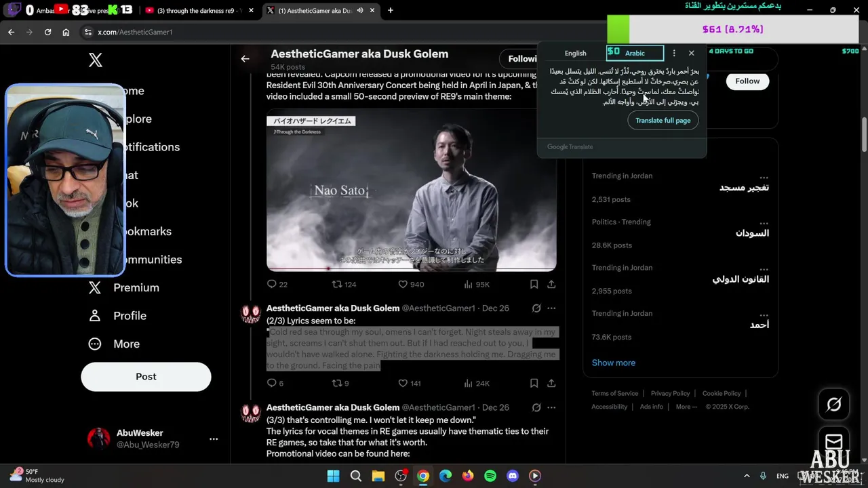Viewport: 868px width, 488px height.
Task: Open X home via the X logo
Action: (96, 60)
